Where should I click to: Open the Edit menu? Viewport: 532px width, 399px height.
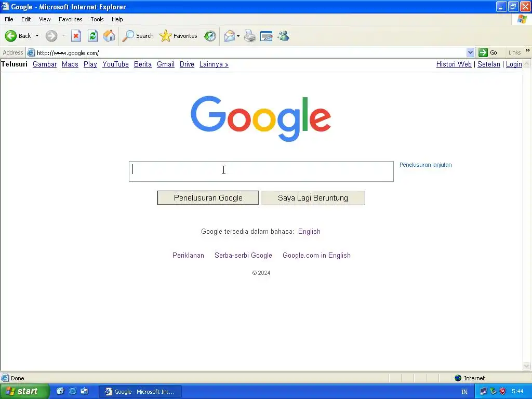[26, 19]
